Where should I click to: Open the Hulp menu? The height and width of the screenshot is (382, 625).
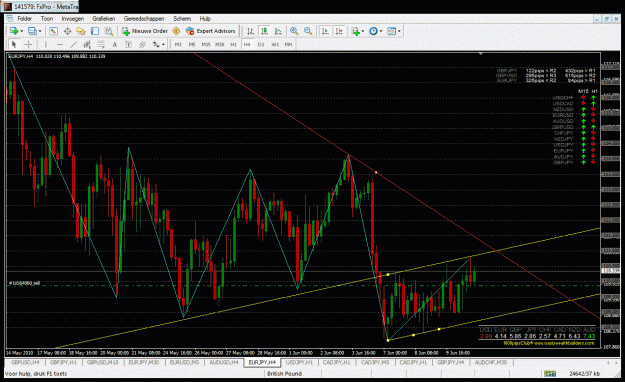tap(205, 18)
